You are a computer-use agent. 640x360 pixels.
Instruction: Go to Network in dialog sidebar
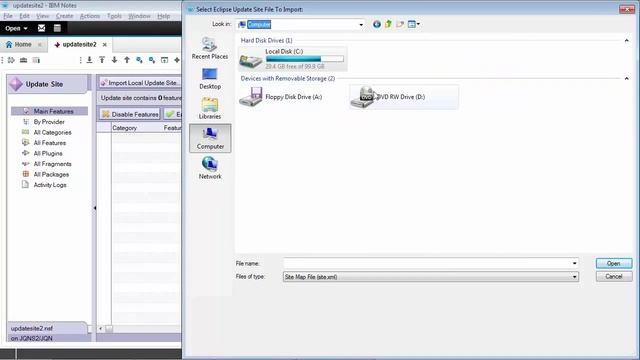(210, 168)
